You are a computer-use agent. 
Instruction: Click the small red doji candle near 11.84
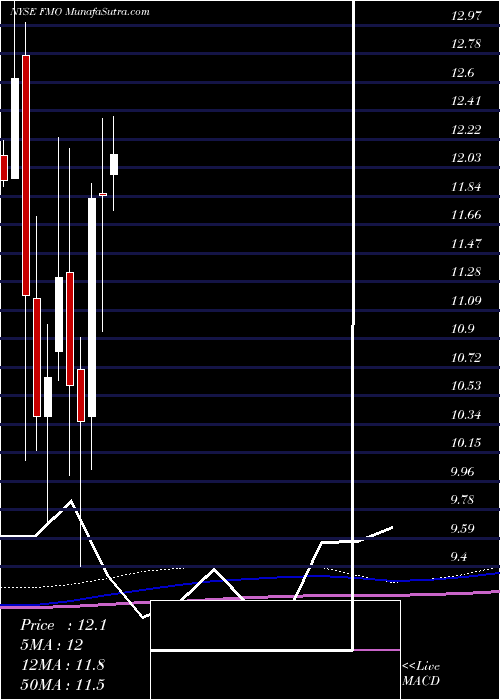[103, 195]
